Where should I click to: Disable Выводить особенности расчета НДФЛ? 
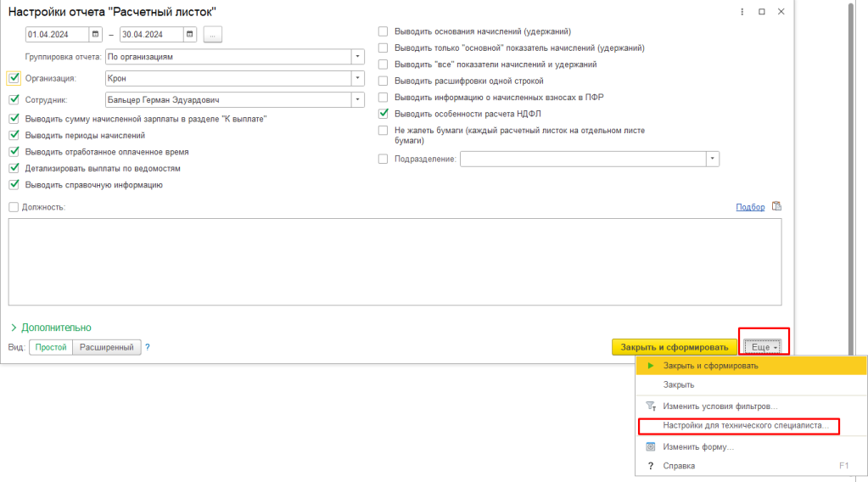383,113
